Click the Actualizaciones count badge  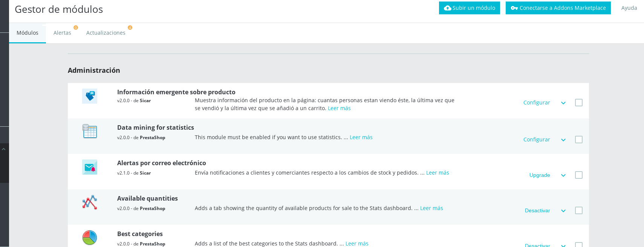coord(130,28)
